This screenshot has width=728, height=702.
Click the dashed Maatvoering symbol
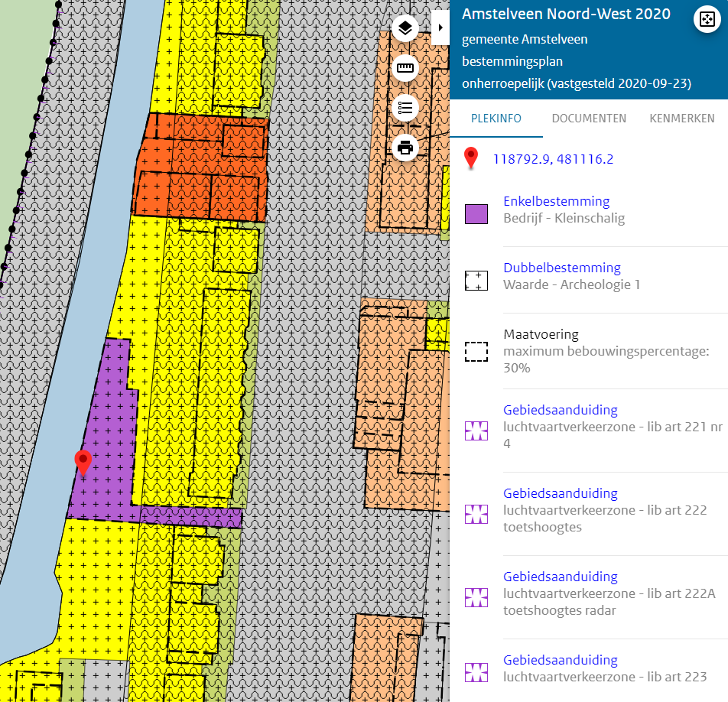(x=476, y=352)
